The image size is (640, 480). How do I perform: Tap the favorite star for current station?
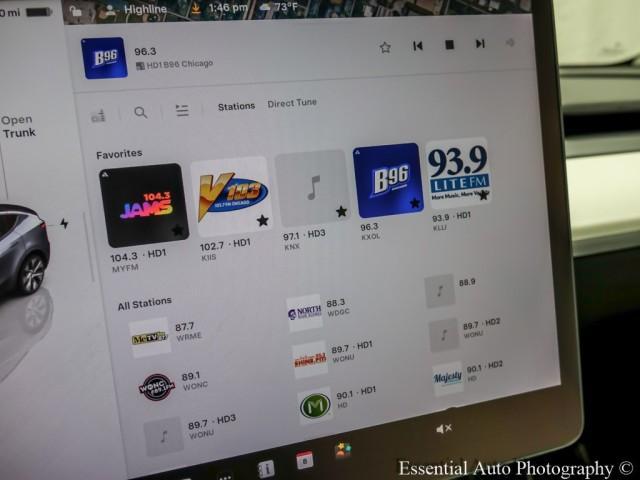point(385,47)
